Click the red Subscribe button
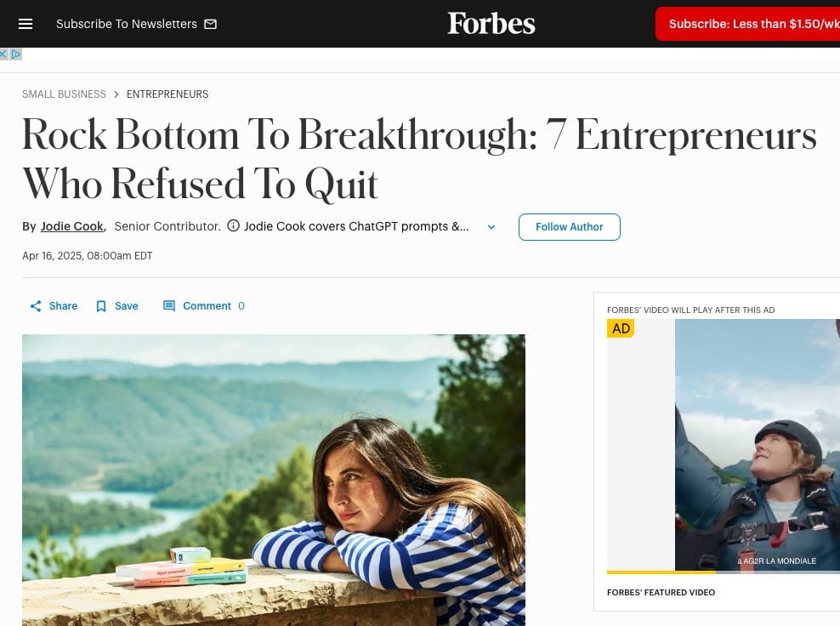The height and width of the screenshot is (626, 840). tap(748, 24)
